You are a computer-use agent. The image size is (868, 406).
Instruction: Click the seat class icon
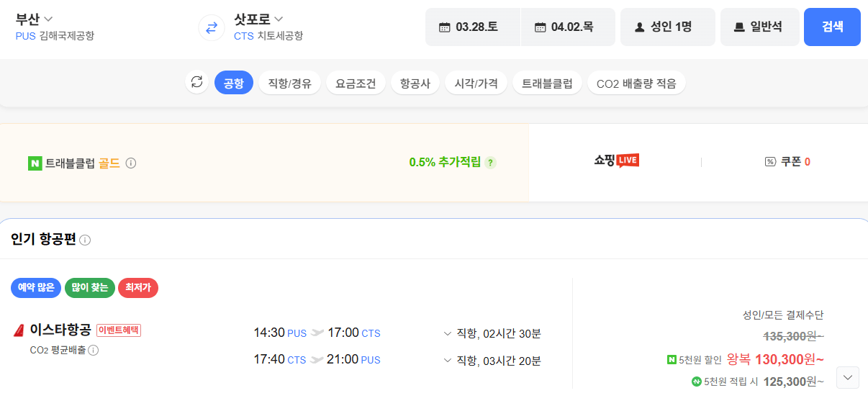tap(739, 27)
